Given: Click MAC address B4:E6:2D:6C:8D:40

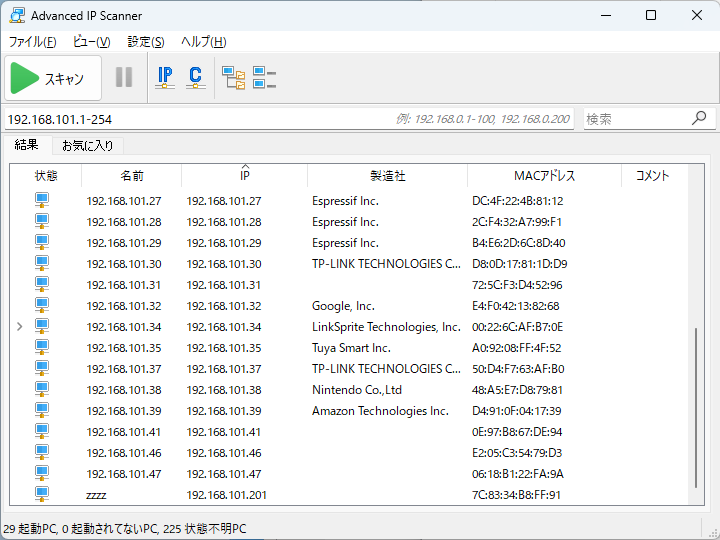Looking at the screenshot, I should coord(518,243).
